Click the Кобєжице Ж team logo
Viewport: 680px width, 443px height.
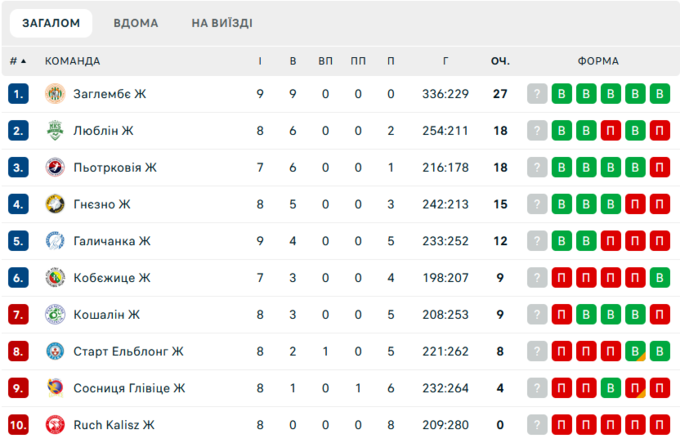(54, 278)
